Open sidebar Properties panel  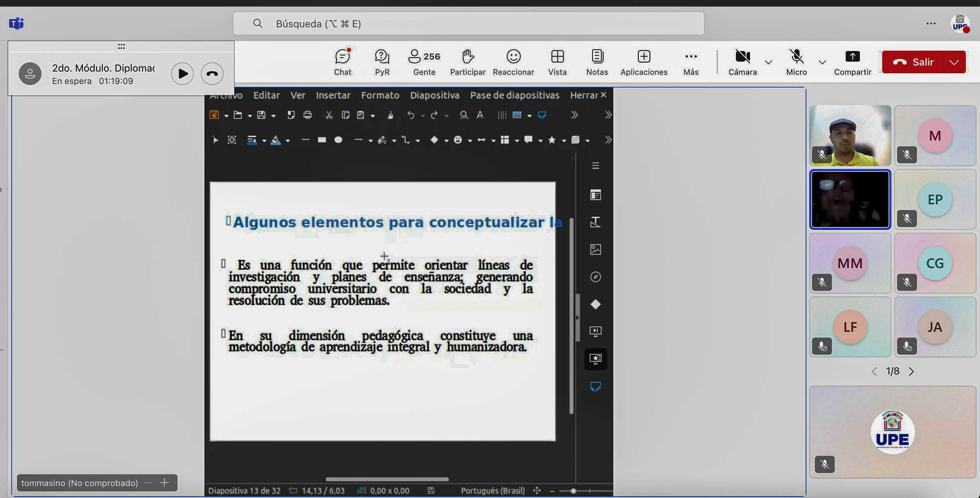click(x=595, y=195)
